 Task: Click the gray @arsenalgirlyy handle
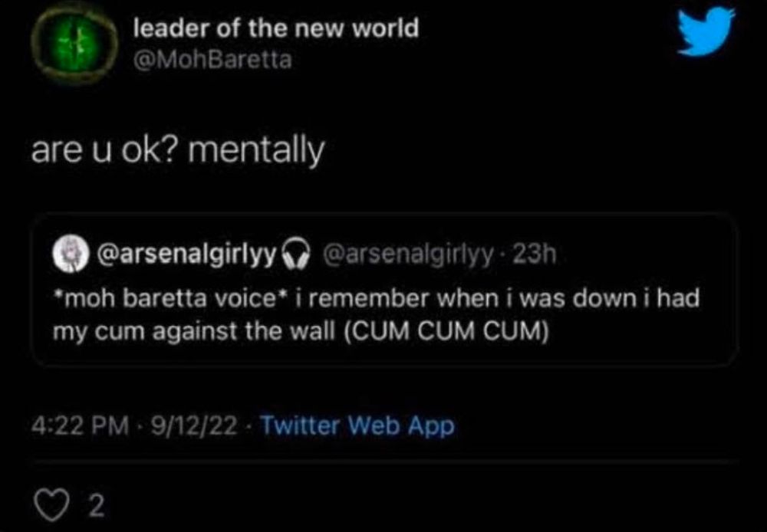(x=407, y=255)
